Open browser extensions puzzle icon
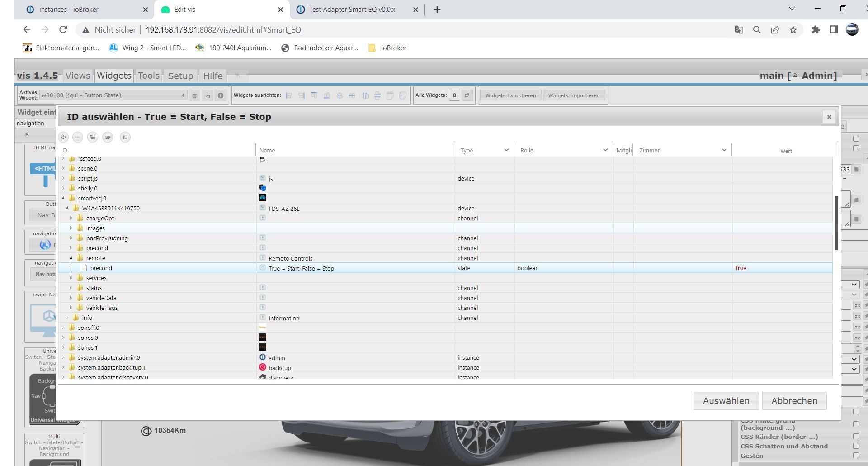The height and width of the screenshot is (466, 868). click(x=816, y=30)
